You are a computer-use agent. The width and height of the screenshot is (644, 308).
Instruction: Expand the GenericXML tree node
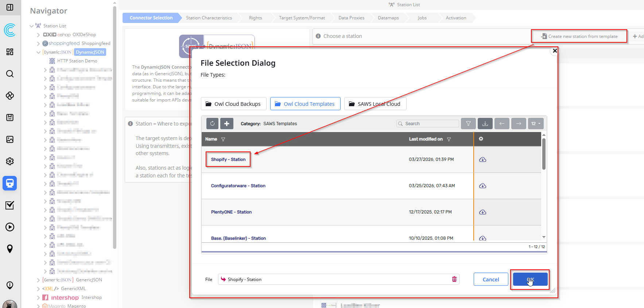click(38, 289)
